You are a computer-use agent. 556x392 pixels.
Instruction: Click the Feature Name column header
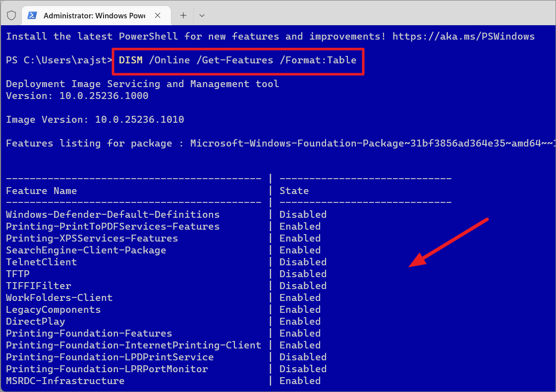tap(42, 191)
